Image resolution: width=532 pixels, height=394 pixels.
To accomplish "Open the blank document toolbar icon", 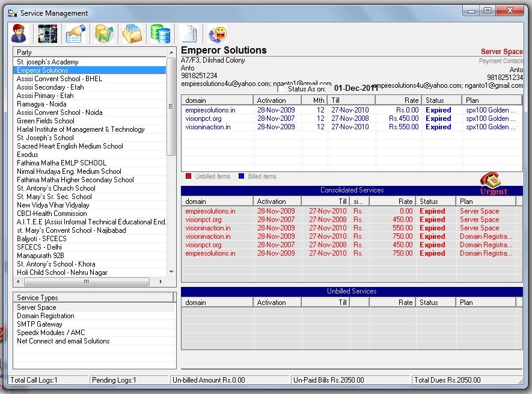I will point(189,34).
